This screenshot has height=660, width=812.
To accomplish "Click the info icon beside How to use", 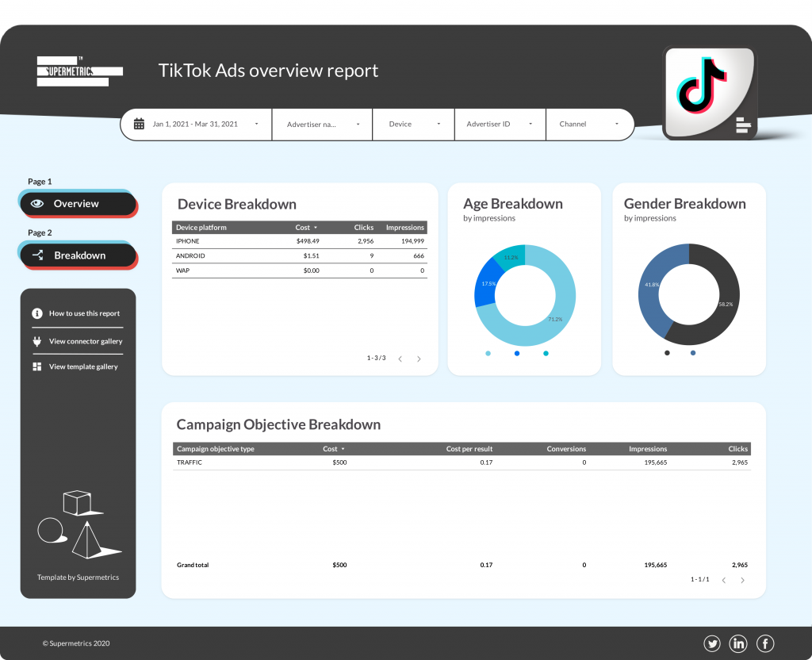I will point(36,313).
